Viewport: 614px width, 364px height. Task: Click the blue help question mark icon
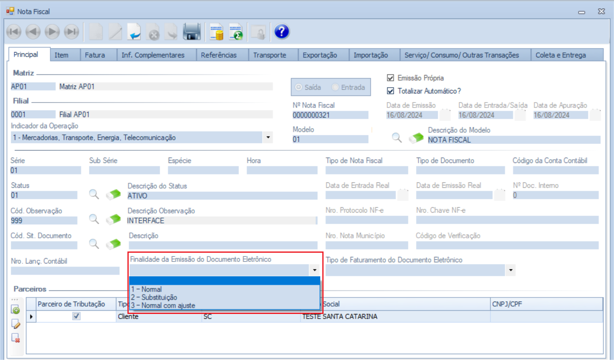pyautogui.click(x=282, y=32)
